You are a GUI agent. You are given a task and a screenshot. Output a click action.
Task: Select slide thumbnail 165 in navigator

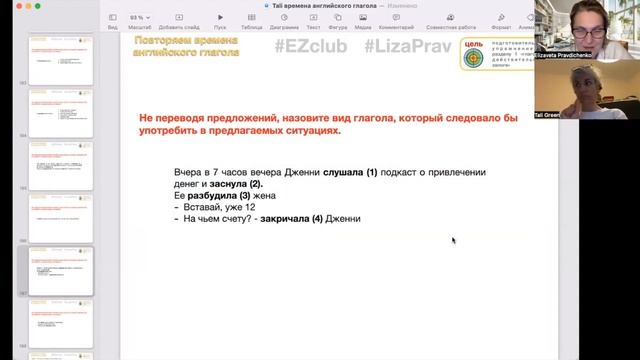(x=61, y=166)
